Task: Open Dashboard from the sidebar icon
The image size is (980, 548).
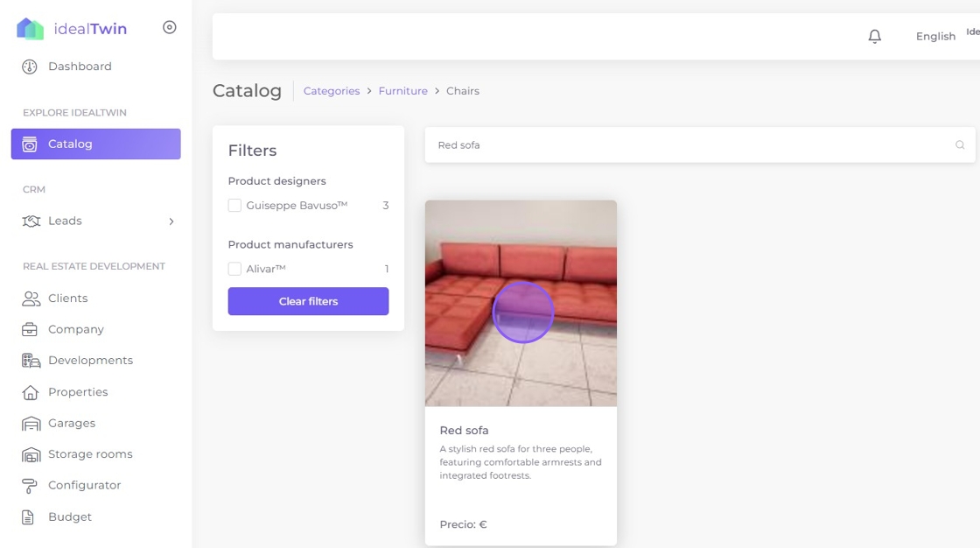Action: pos(30,67)
